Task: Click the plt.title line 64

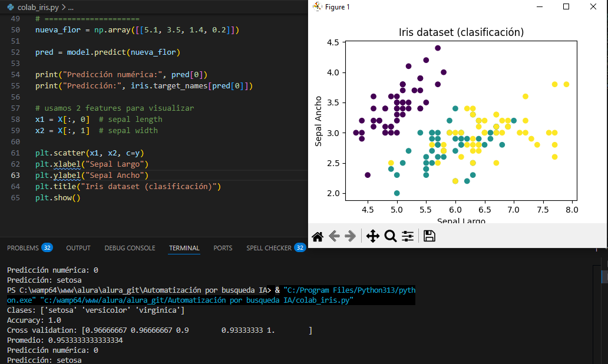Action: [128, 187]
